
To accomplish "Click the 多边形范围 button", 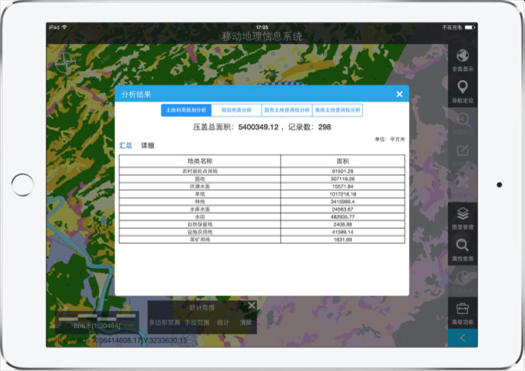I will [x=165, y=322].
